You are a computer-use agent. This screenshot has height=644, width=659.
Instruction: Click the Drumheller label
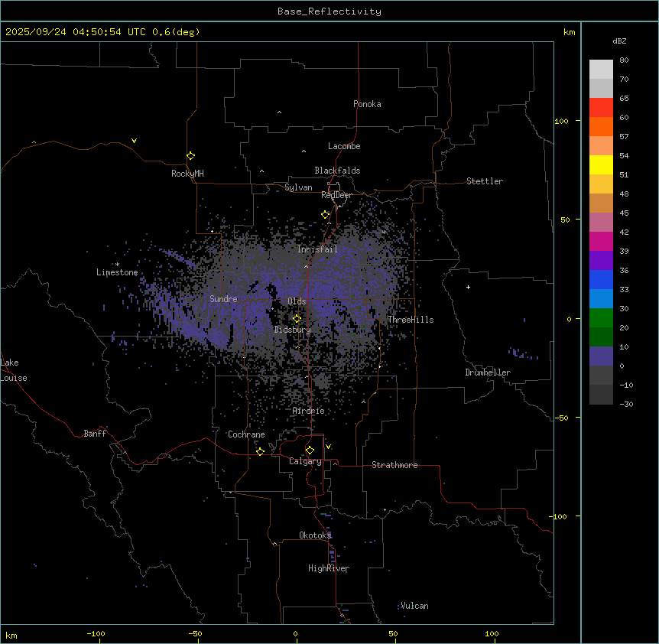(x=487, y=372)
